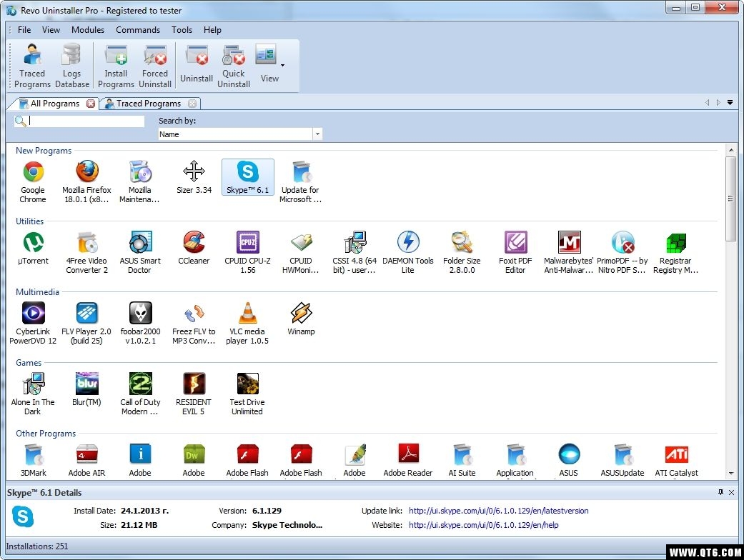Switch to the Traced Programs tab
The width and height of the screenshot is (744, 560).
pyautogui.click(x=149, y=104)
